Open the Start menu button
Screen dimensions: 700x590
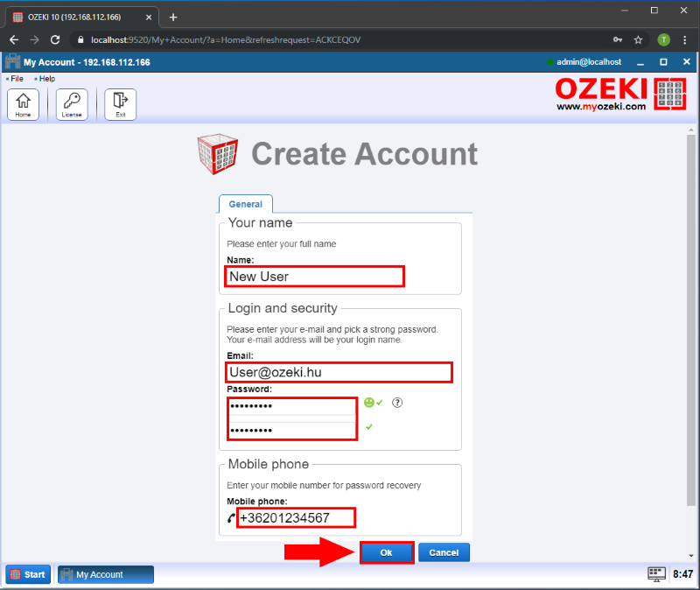click(28, 574)
